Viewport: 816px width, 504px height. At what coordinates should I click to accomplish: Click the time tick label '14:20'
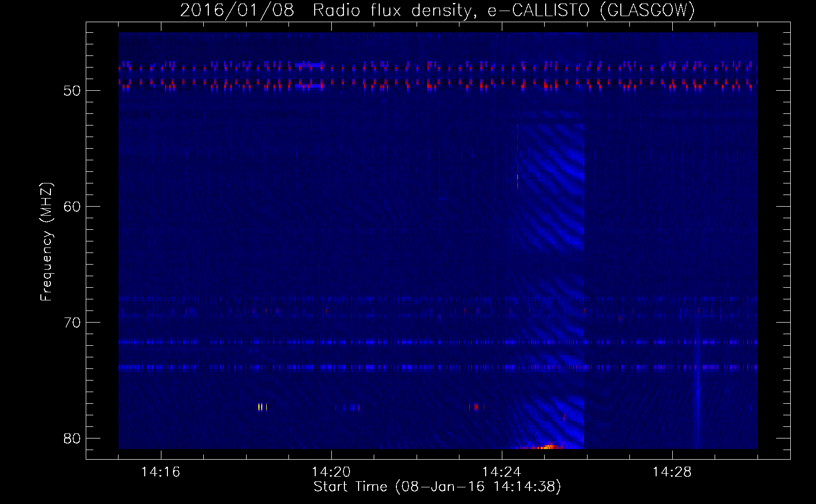click(x=331, y=472)
